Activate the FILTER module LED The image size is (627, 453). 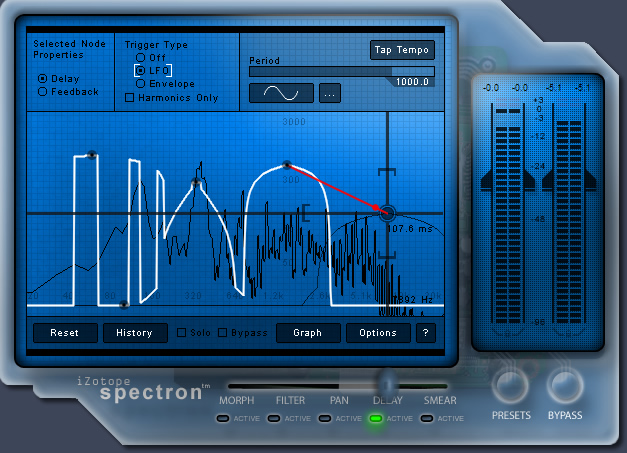[x=274, y=419]
